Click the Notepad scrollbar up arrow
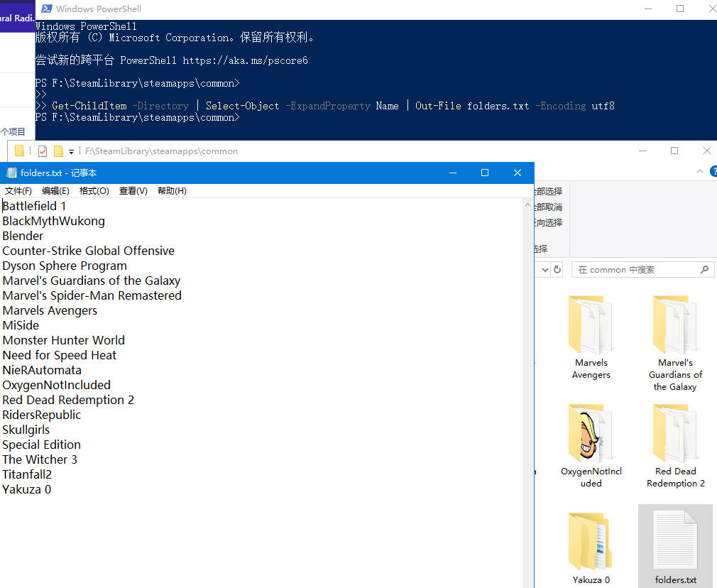The height and width of the screenshot is (588, 717). coord(527,205)
